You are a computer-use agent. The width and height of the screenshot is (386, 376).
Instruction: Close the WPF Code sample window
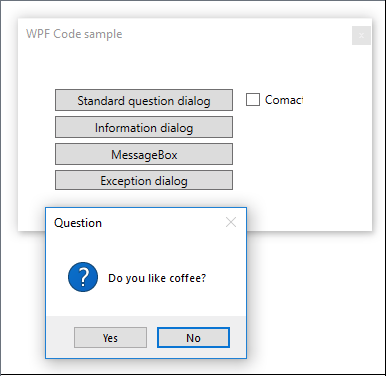361,35
